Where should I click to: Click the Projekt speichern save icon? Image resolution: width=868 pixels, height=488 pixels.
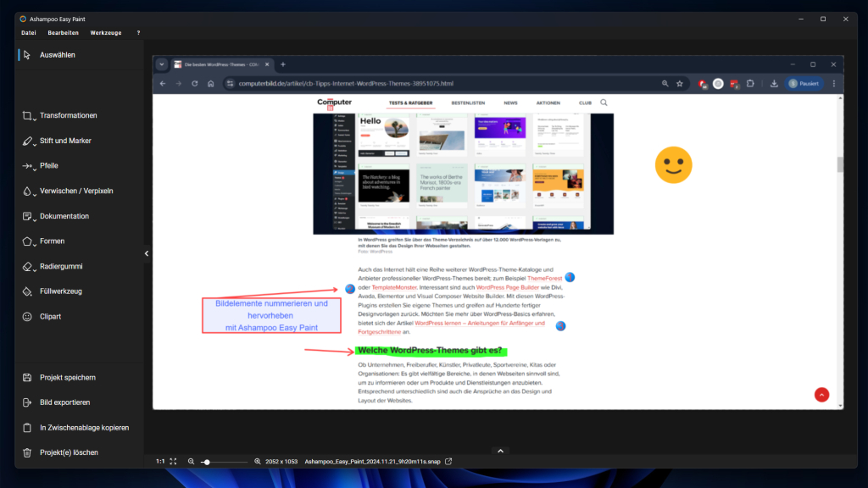click(27, 378)
